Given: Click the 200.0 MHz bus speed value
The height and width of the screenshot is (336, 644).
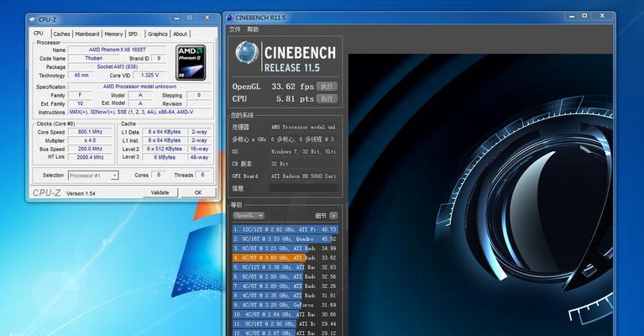Looking at the screenshot, I should tap(90, 149).
